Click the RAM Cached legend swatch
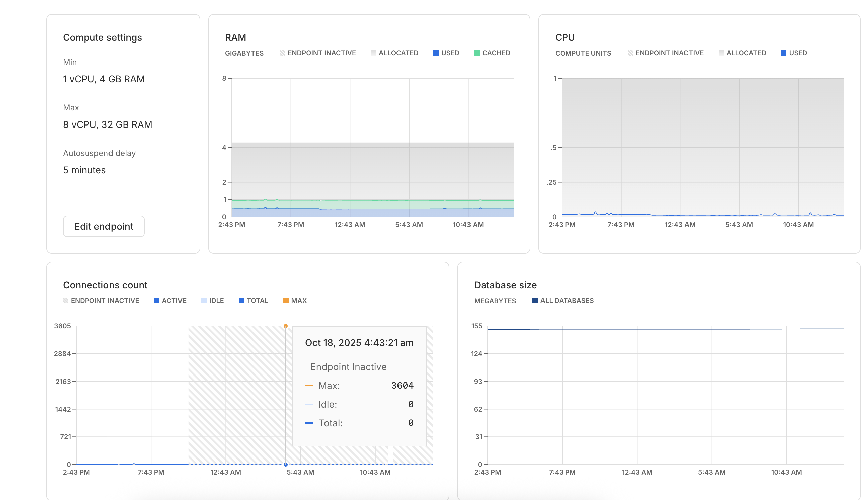 click(477, 53)
